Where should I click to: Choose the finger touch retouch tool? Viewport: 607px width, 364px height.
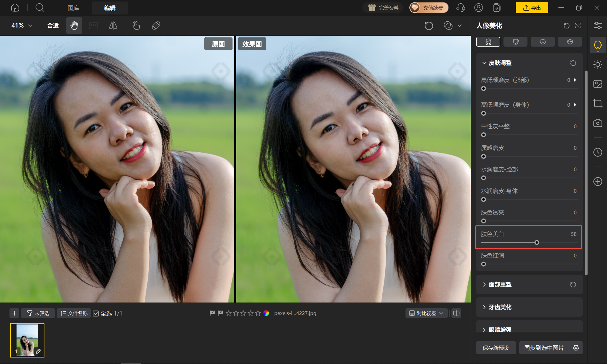click(x=136, y=25)
